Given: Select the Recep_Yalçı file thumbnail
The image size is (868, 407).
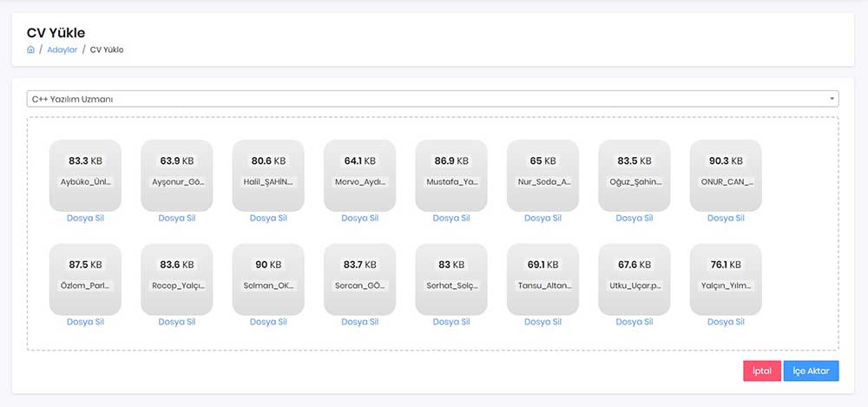Looking at the screenshot, I should 176,279.
